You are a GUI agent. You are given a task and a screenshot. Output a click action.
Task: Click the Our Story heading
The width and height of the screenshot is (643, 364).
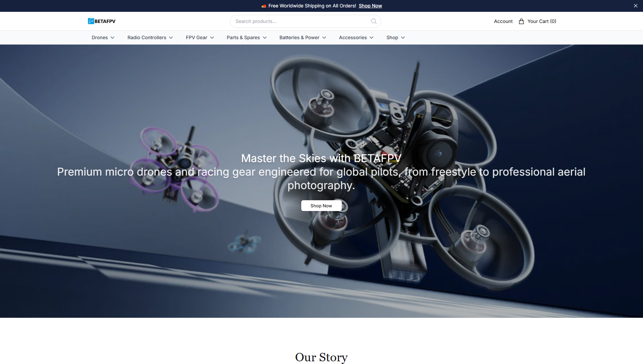[x=321, y=357]
